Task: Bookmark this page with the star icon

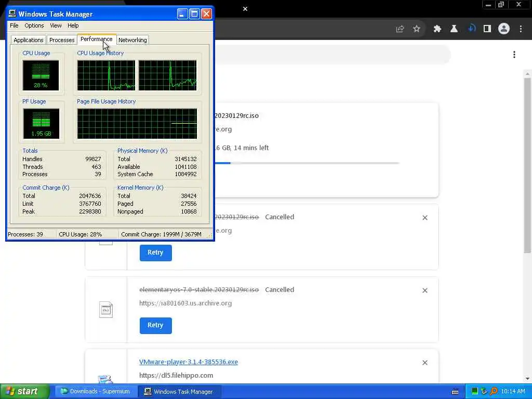Action: pyautogui.click(x=417, y=29)
